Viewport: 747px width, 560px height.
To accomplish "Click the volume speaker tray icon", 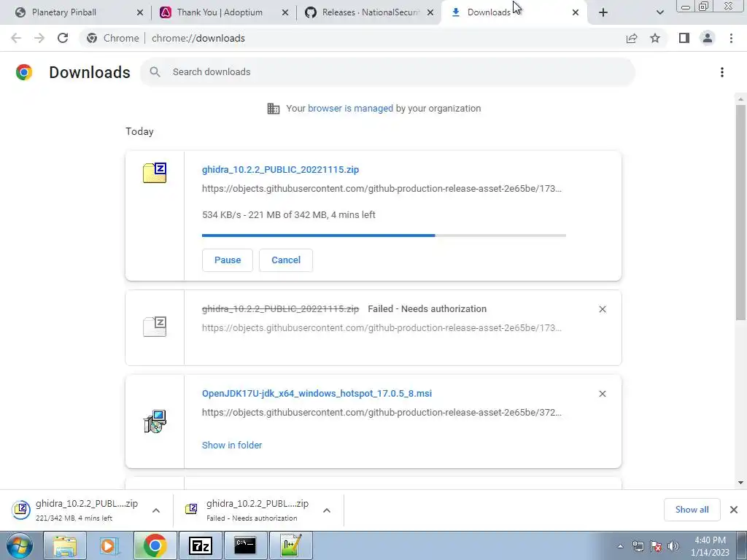I will pyautogui.click(x=673, y=546).
